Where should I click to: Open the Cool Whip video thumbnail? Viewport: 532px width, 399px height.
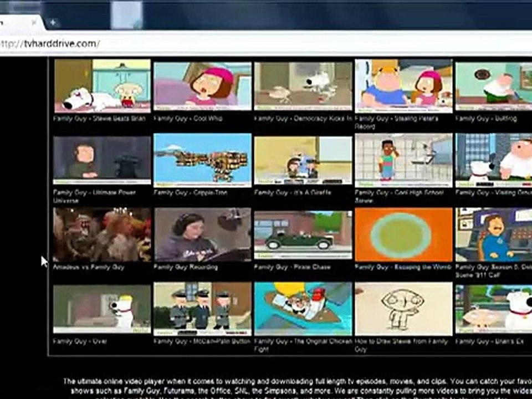coord(203,86)
